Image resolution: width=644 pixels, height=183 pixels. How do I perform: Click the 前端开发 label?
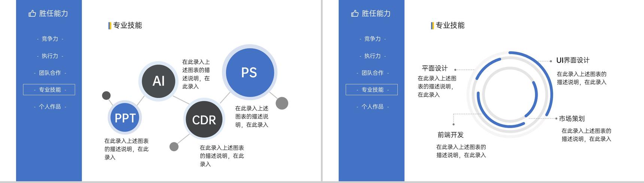click(450, 135)
